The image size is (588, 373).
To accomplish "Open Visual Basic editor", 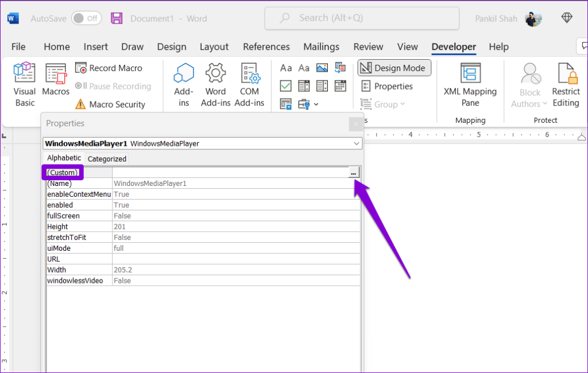I will pyautogui.click(x=24, y=84).
